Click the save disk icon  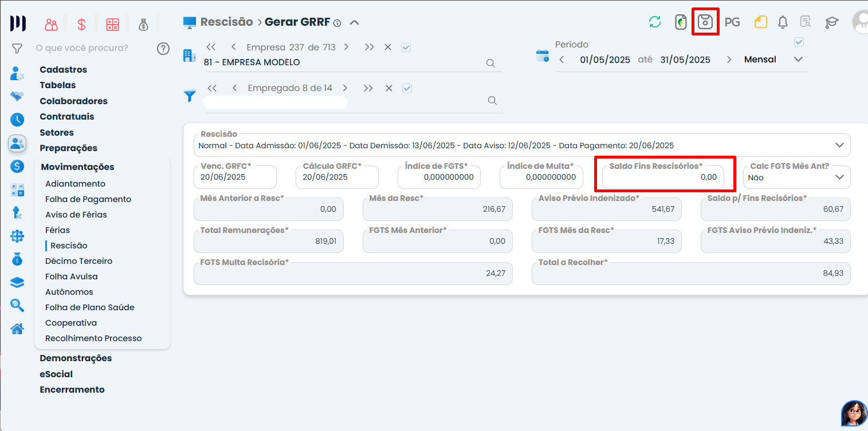(705, 22)
